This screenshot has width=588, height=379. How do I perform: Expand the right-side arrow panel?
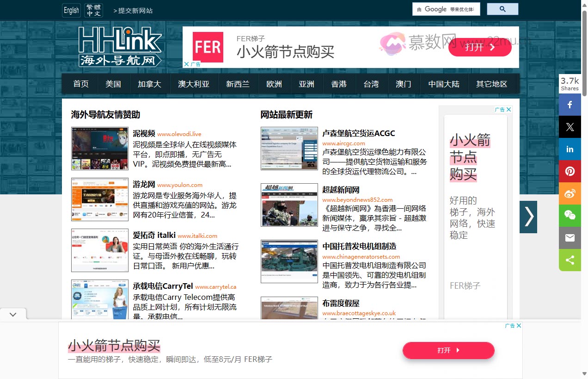point(528,217)
